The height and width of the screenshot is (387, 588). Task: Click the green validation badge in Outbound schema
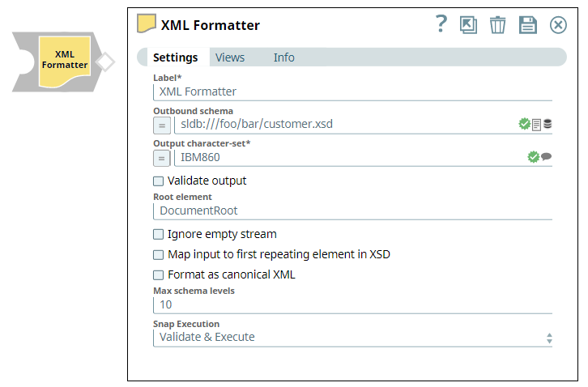tap(525, 124)
